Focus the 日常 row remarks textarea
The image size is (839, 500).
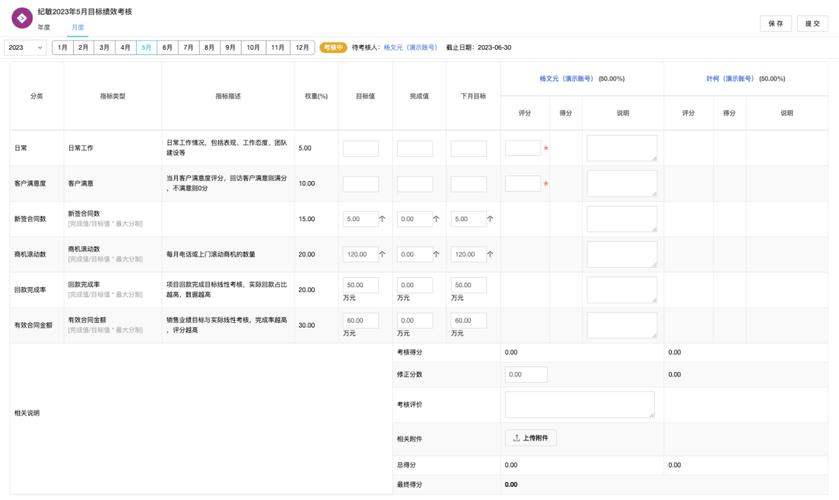tap(622, 148)
